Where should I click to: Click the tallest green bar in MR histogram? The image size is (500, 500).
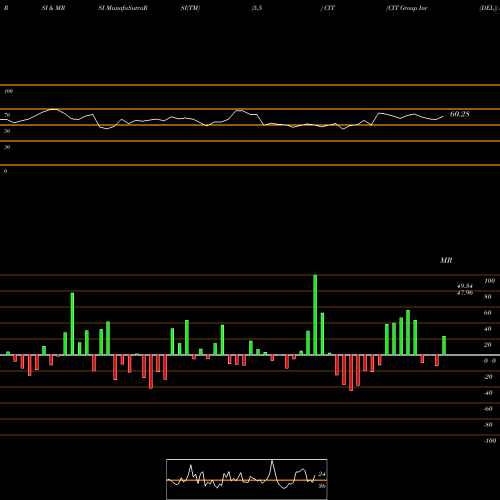pos(315,315)
